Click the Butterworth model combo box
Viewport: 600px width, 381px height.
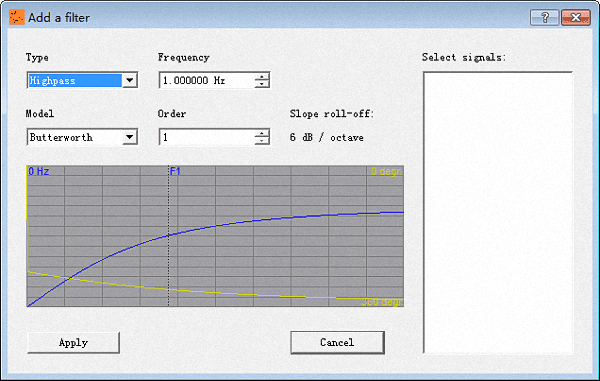pos(82,137)
